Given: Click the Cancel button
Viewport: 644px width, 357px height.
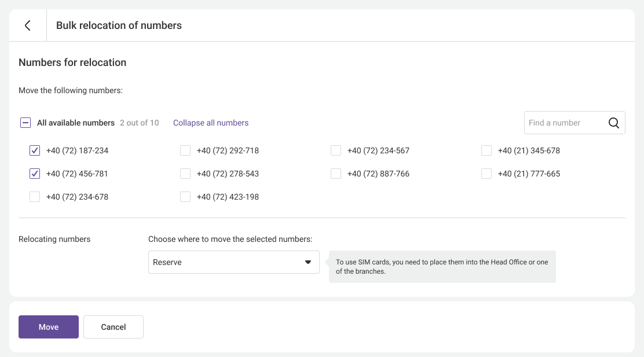Looking at the screenshot, I should pos(114,327).
